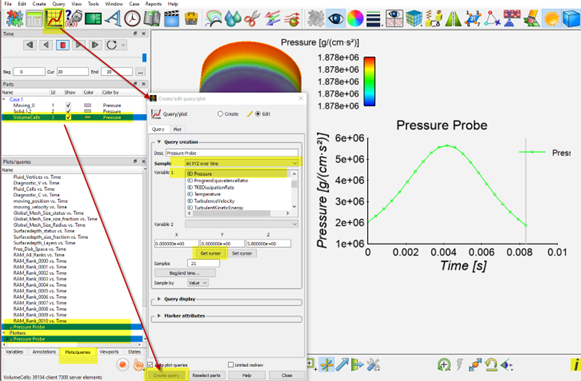Click the Desc "Pressure Probe" input field
Viewport: 581px width, 381px height.
pyautogui.click(x=232, y=153)
